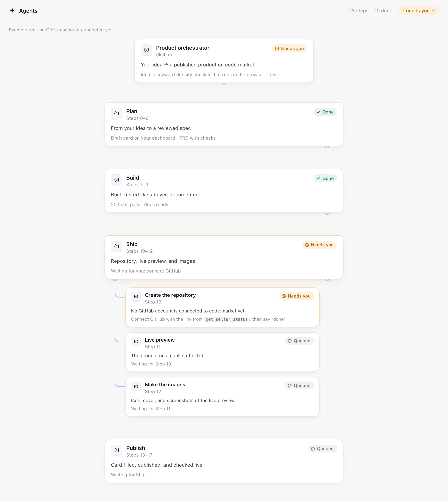
Task: Click the Ship card code icon
Action: pos(116,246)
